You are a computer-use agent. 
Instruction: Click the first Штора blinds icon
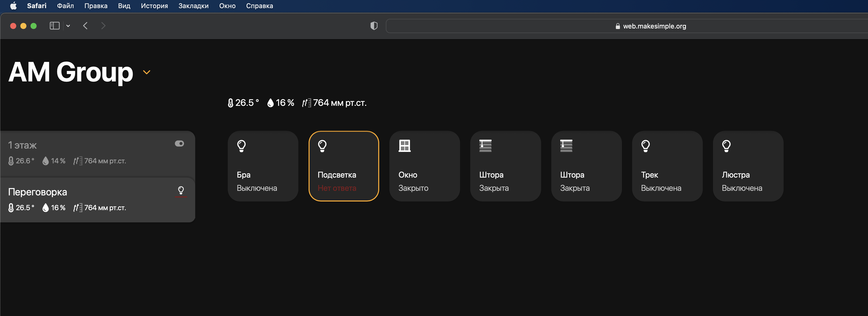[x=485, y=146]
